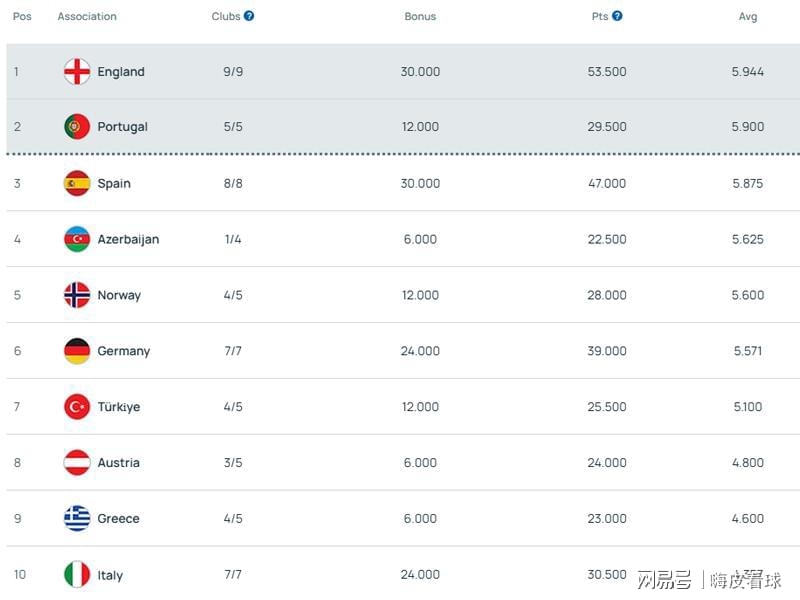Click the Germany flag icon
The width and height of the screenshot is (800, 600).
pos(77,351)
